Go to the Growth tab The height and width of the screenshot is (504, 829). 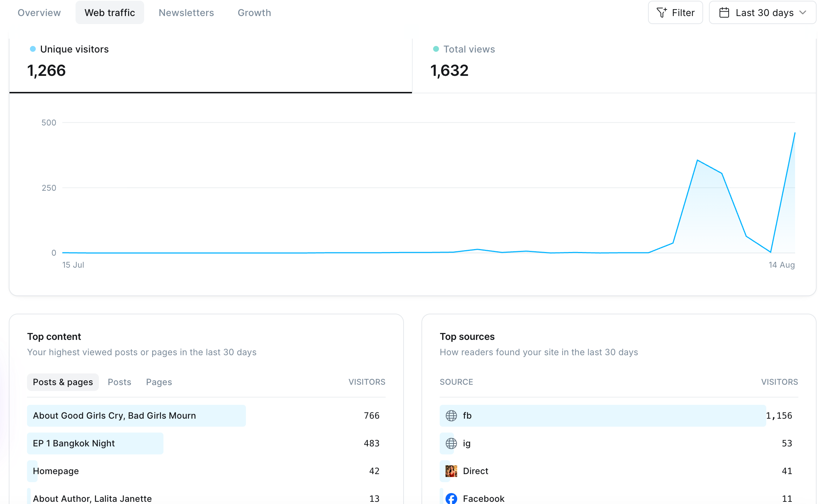click(x=254, y=13)
